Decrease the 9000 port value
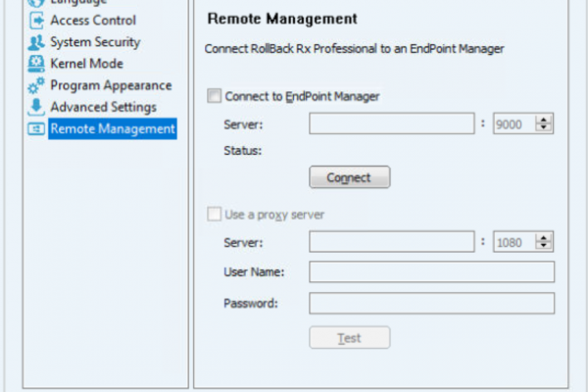The image size is (588, 392). (544, 128)
